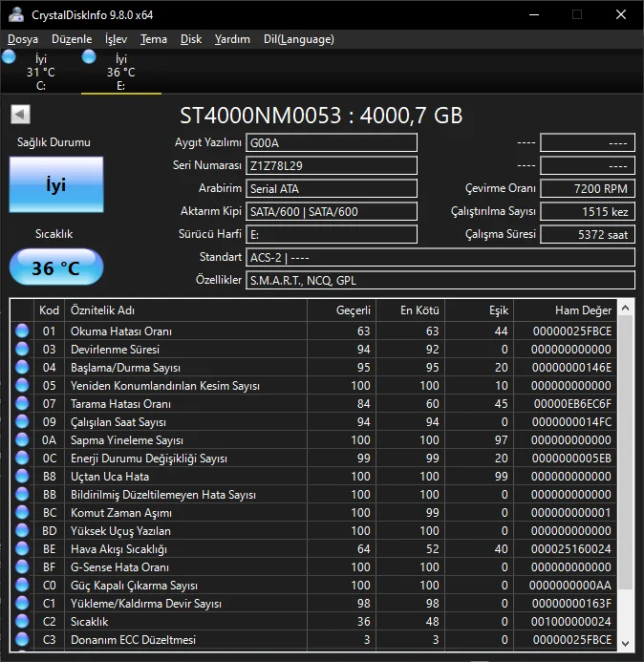Screen dimensions: 644x662
Task: Click the serial number field Z1Z78L29
Action: [x=332, y=165]
